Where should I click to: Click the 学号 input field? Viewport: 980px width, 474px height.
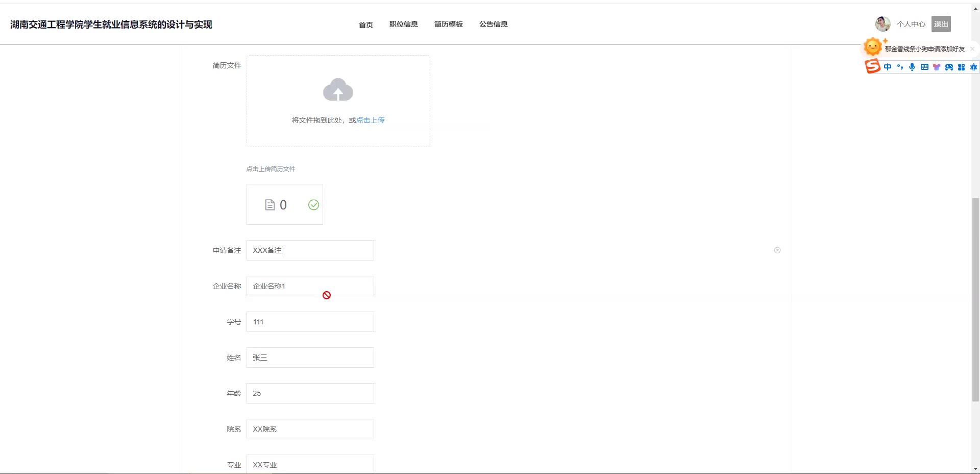click(310, 322)
